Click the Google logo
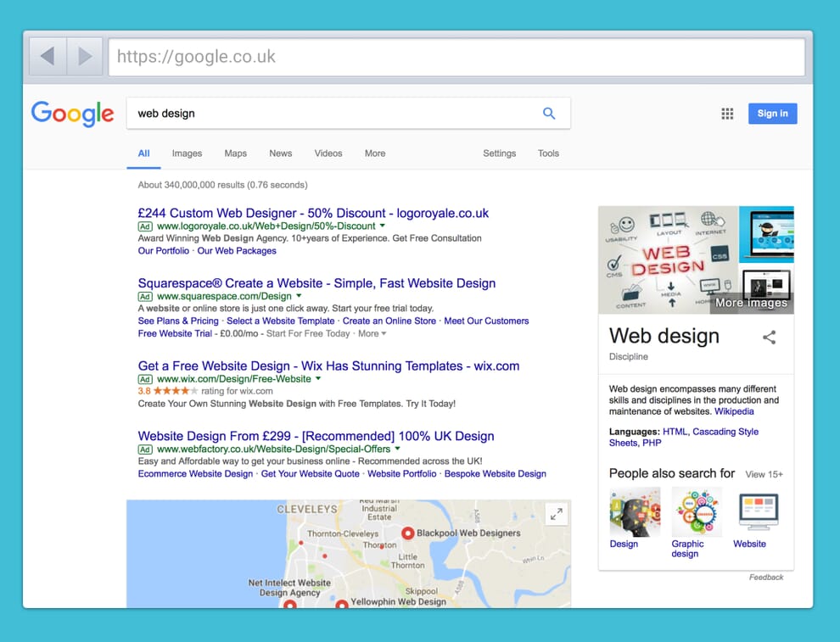Viewport: 840px width, 642px height. click(72, 114)
